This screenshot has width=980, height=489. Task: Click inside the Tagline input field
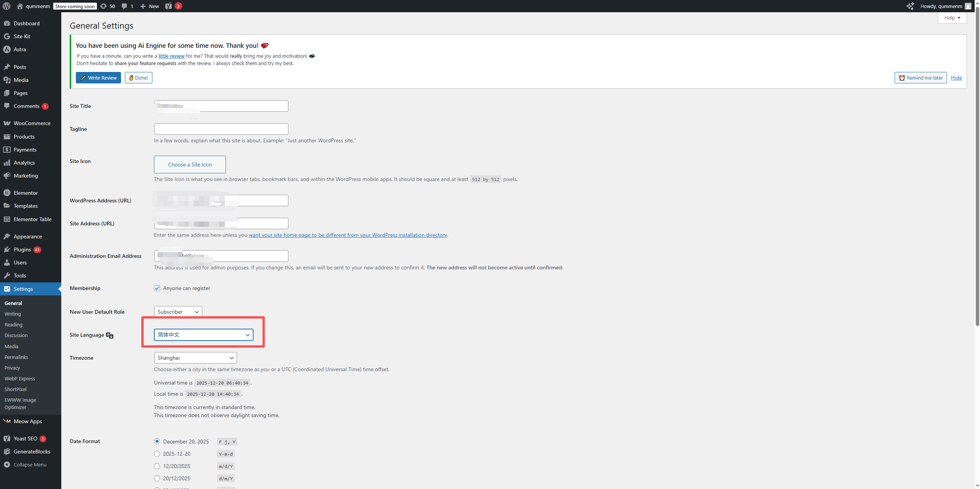221,129
